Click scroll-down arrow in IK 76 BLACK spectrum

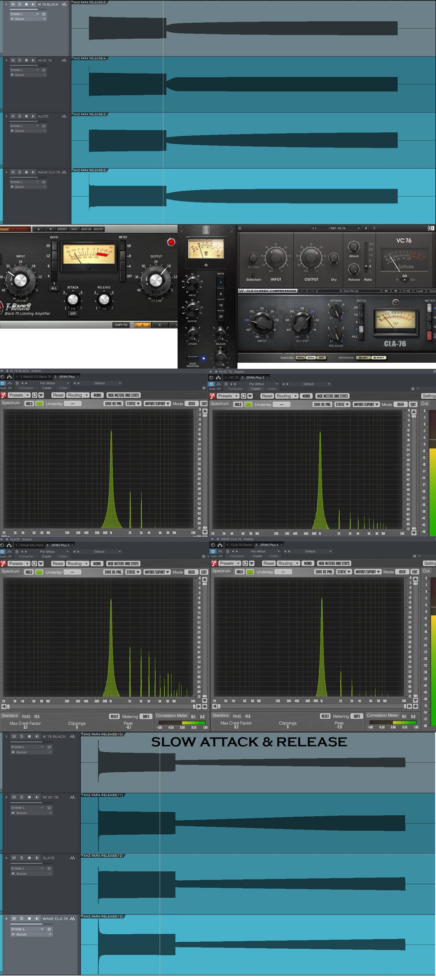205,532
